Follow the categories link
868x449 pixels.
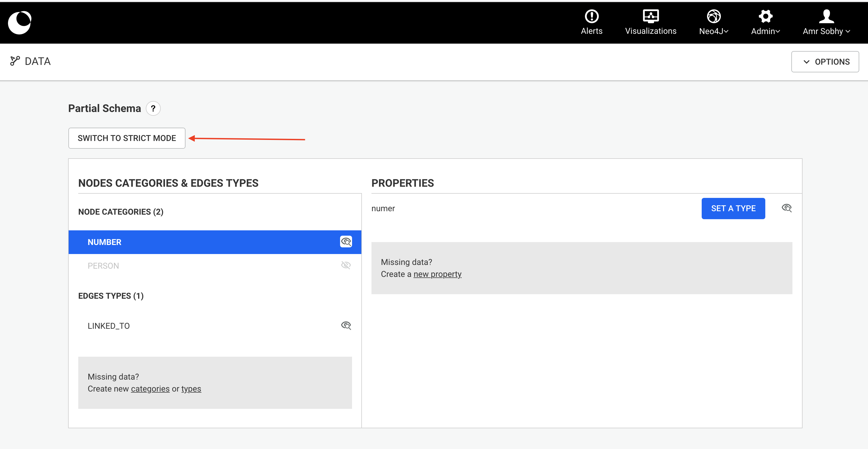[150, 389]
